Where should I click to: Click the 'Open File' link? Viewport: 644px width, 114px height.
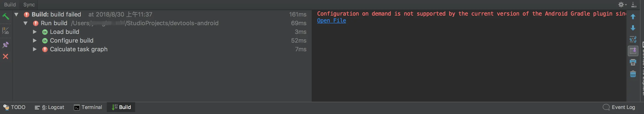click(x=331, y=21)
